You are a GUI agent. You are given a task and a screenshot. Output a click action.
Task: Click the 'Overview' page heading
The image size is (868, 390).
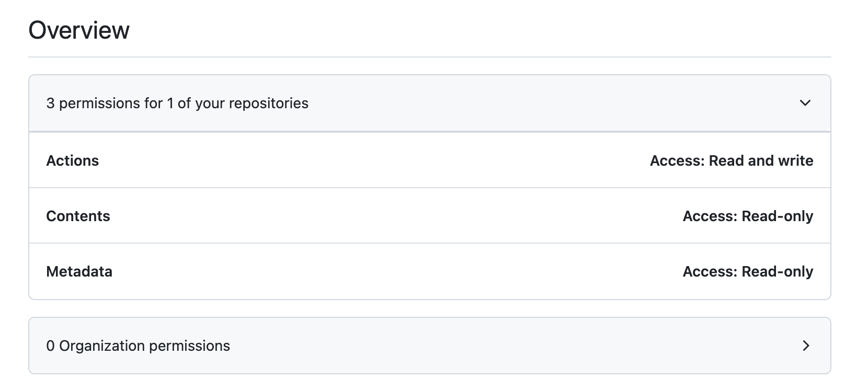click(79, 30)
